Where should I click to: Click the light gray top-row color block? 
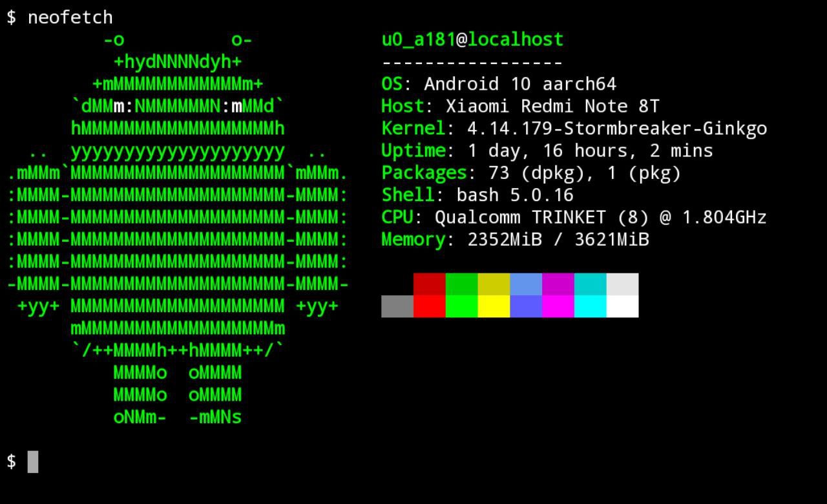623,284
